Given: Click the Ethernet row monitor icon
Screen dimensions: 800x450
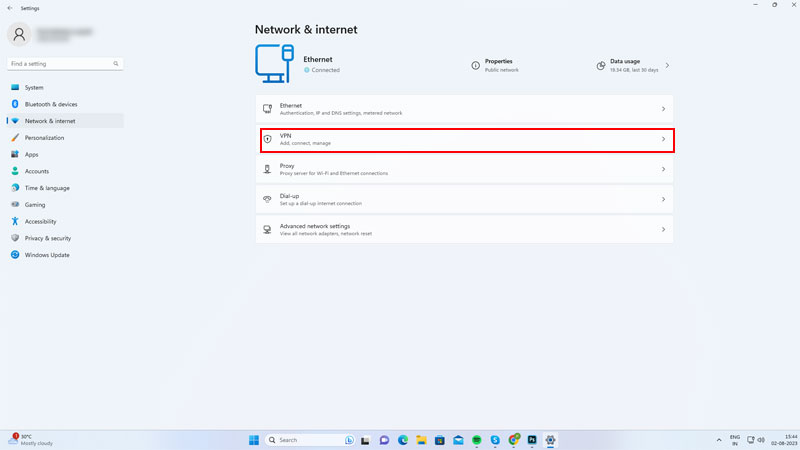Looking at the screenshot, I should click(267, 109).
